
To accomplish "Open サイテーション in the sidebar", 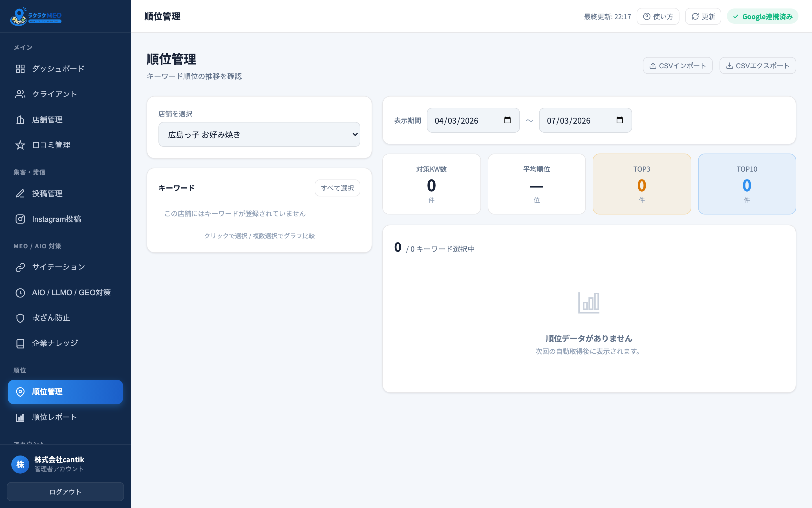I will pos(65,267).
